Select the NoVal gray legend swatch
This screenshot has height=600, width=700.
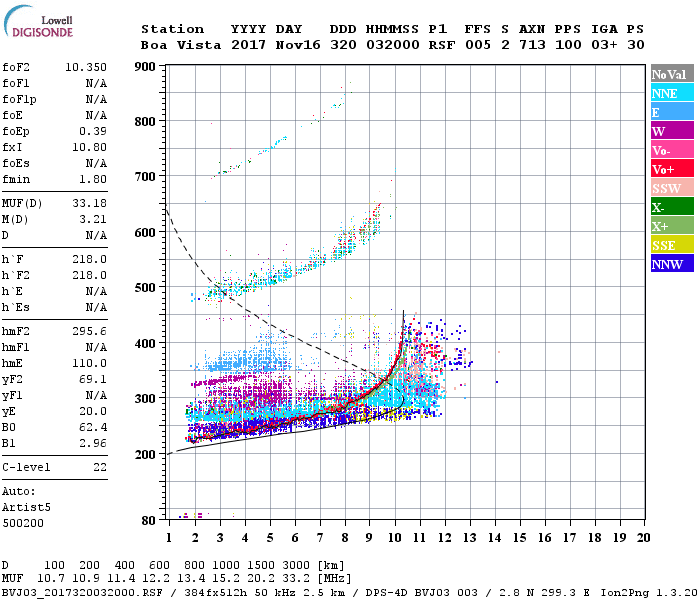(672, 74)
